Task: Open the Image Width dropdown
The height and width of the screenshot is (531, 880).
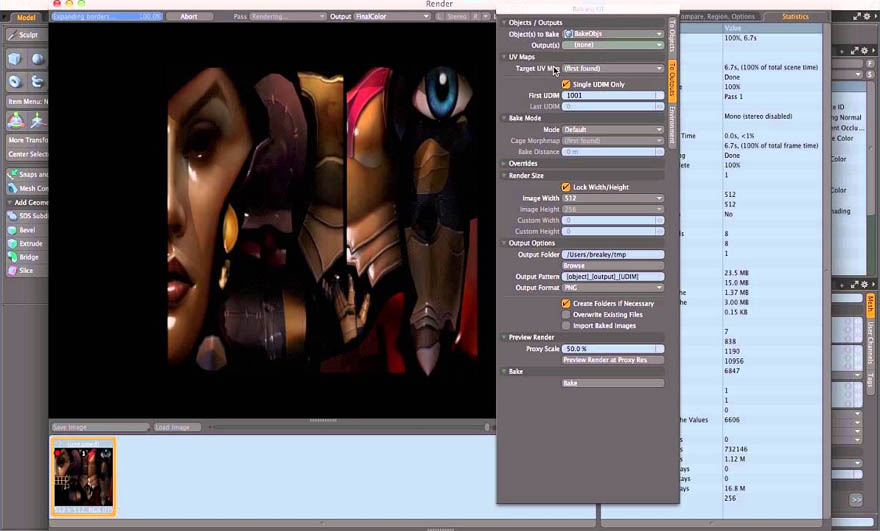Action: 613,198
